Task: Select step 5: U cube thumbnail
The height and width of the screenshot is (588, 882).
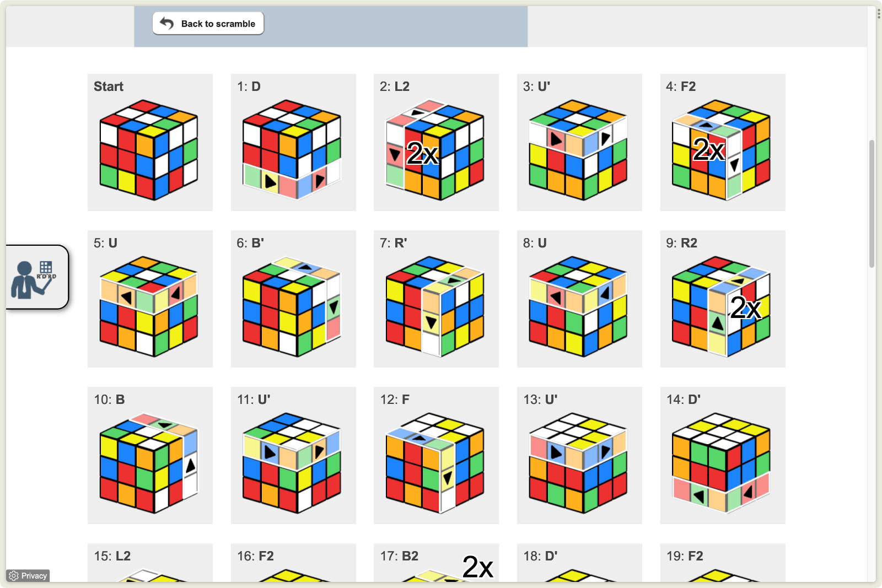Action: (x=149, y=306)
